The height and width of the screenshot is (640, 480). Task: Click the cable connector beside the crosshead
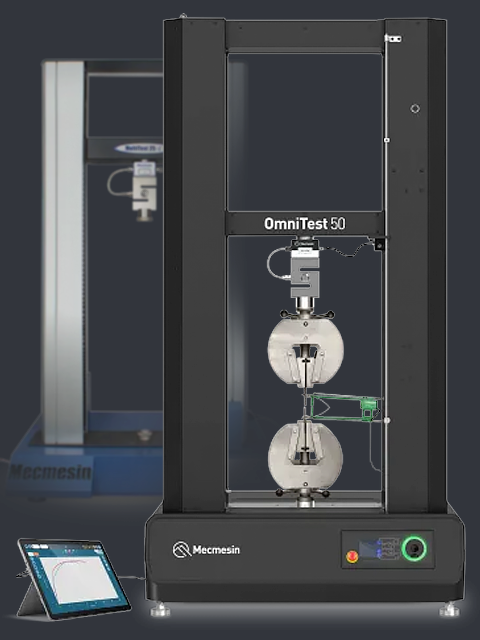click(x=379, y=245)
